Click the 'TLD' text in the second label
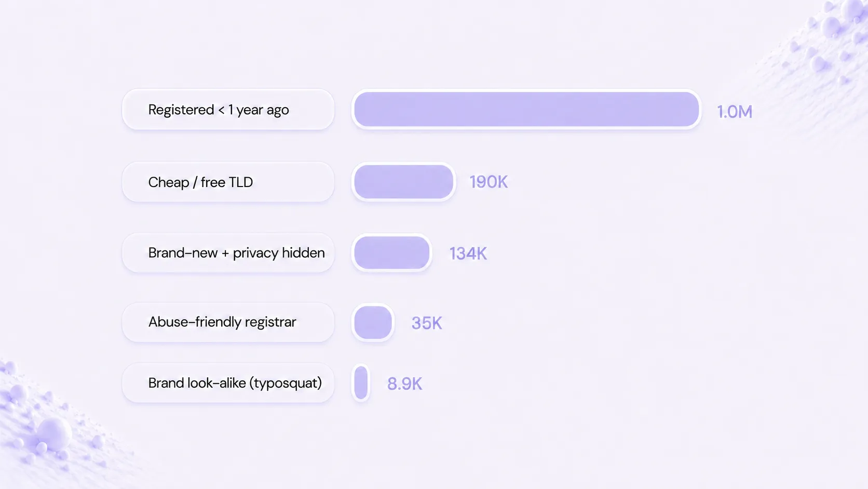Viewport: 868px width, 489px height. coord(240,182)
